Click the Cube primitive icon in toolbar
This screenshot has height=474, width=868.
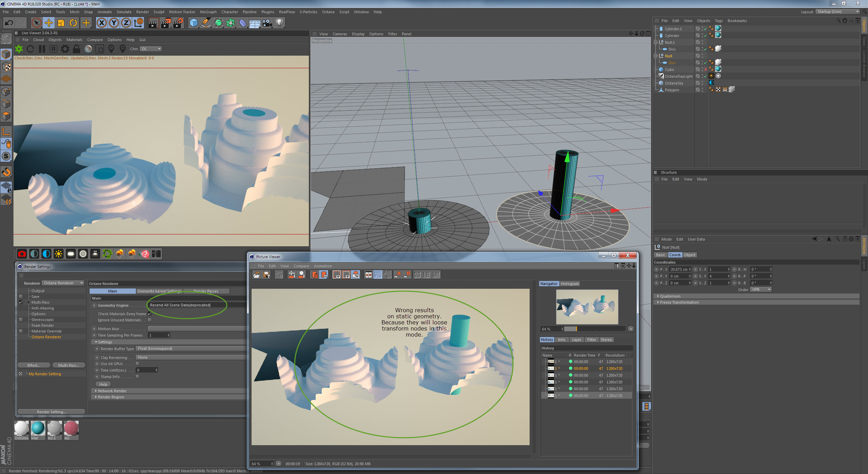coord(194,23)
